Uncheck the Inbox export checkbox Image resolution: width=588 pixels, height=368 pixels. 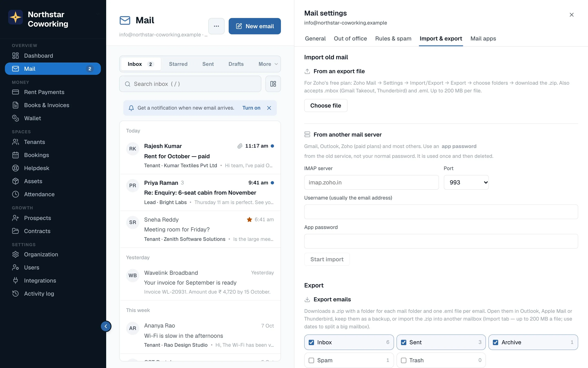(311, 342)
